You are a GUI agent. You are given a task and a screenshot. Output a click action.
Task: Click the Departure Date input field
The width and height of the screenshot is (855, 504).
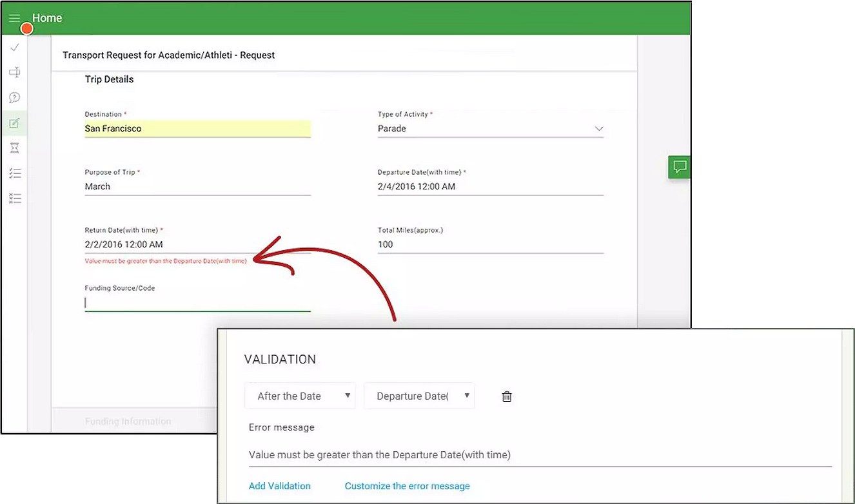click(x=491, y=187)
